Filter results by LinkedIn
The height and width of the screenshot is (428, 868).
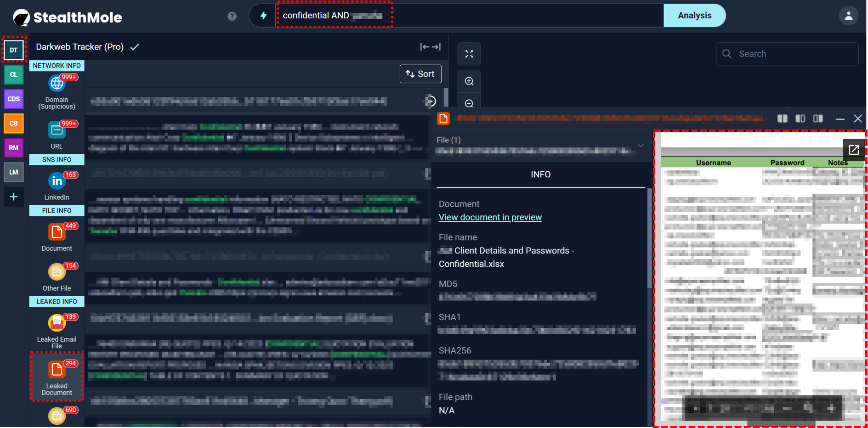coord(57,181)
